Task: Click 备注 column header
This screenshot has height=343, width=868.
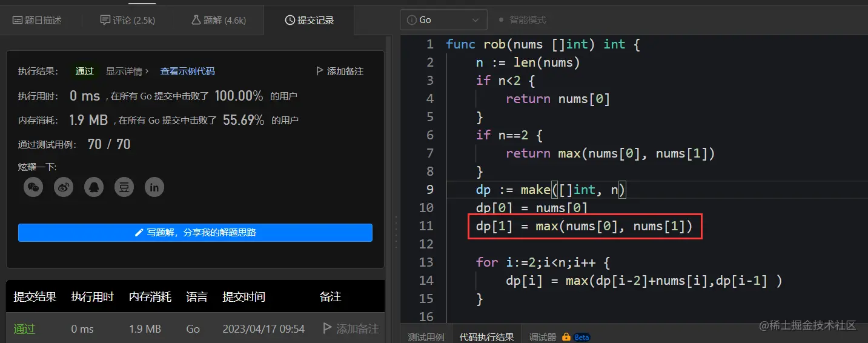Action: pyautogui.click(x=331, y=297)
